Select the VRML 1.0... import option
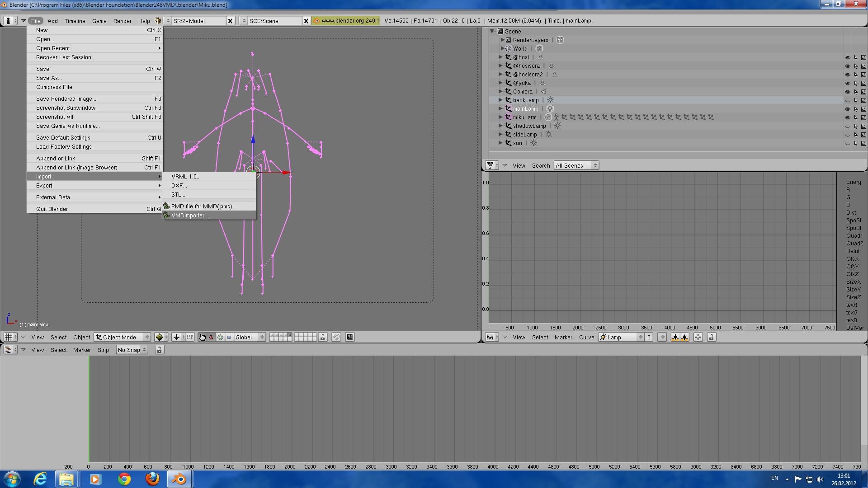Image resolution: width=868 pixels, height=488 pixels. (x=209, y=177)
